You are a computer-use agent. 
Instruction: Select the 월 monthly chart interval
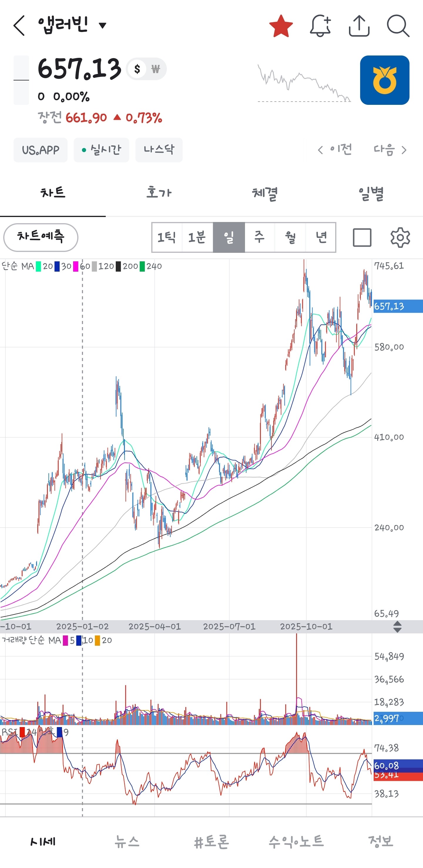pos(290,237)
